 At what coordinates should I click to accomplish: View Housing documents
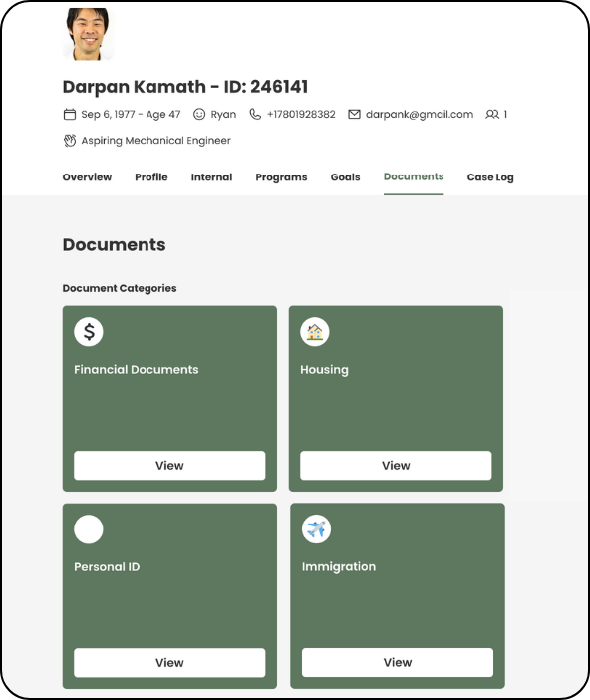(396, 466)
